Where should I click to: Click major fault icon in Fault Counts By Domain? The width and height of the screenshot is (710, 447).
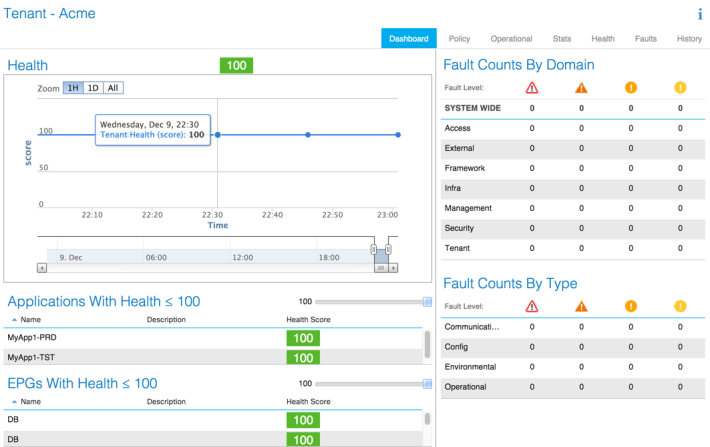point(581,87)
